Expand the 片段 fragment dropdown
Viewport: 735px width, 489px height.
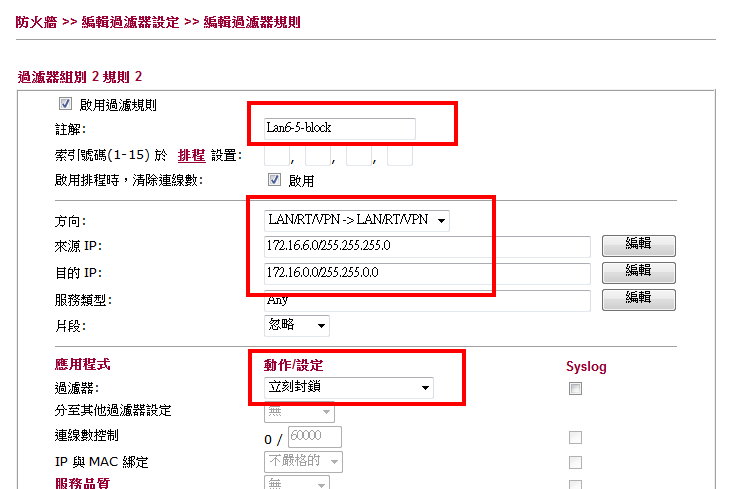tap(297, 325)
